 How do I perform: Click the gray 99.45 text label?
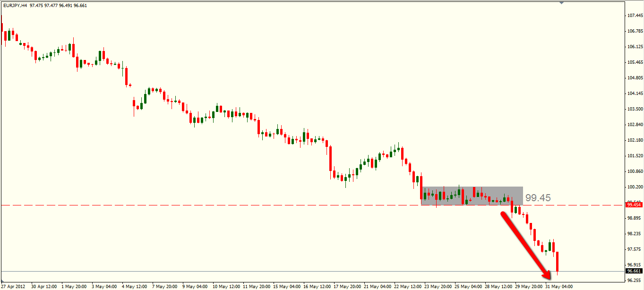pos(538,198)
